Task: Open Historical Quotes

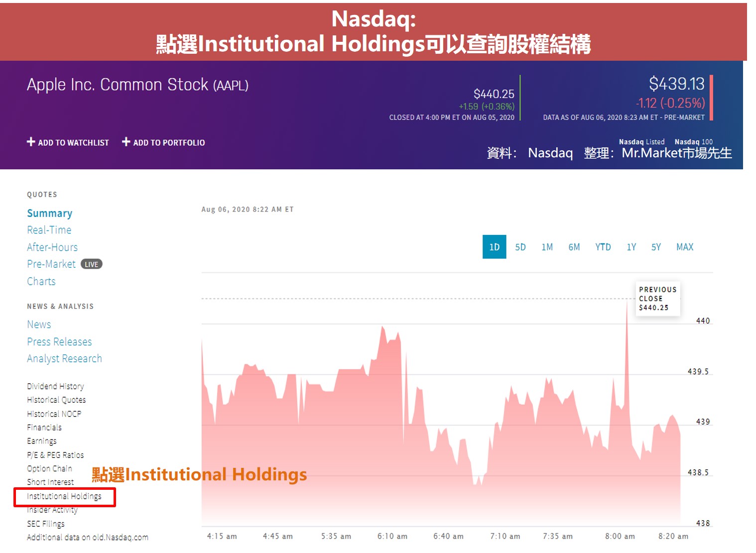Action: pyautogui.click(x=56, y=400)
